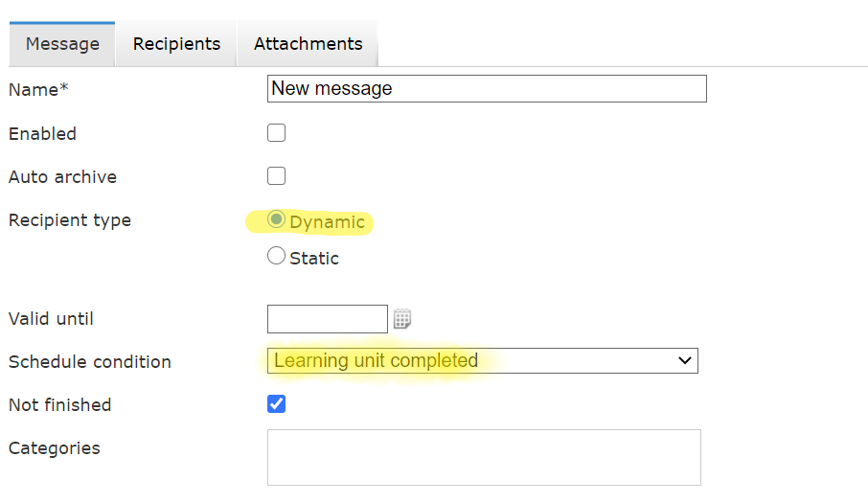Choose the Static recipient type radio button

[x=276, y=256]
